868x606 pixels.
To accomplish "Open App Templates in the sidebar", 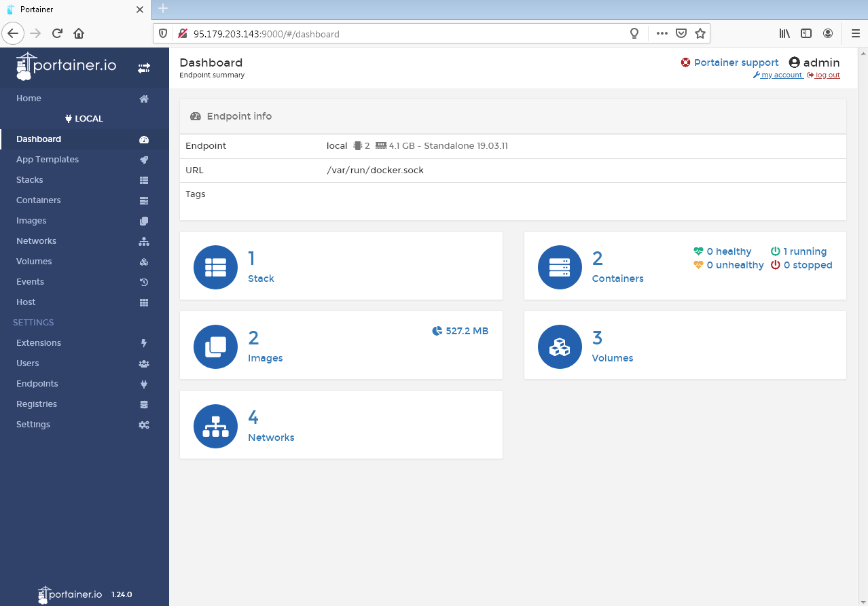I will point(48,160).
